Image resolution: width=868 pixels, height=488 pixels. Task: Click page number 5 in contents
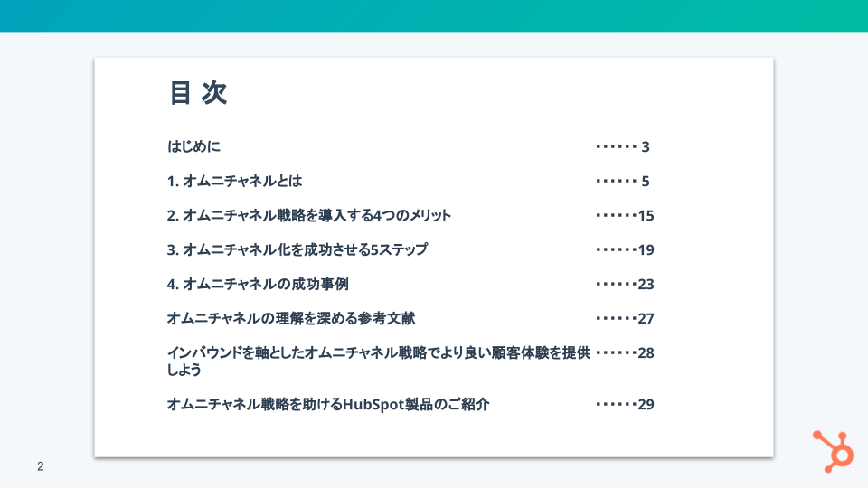pyautogui.click(x=646, y=181)
